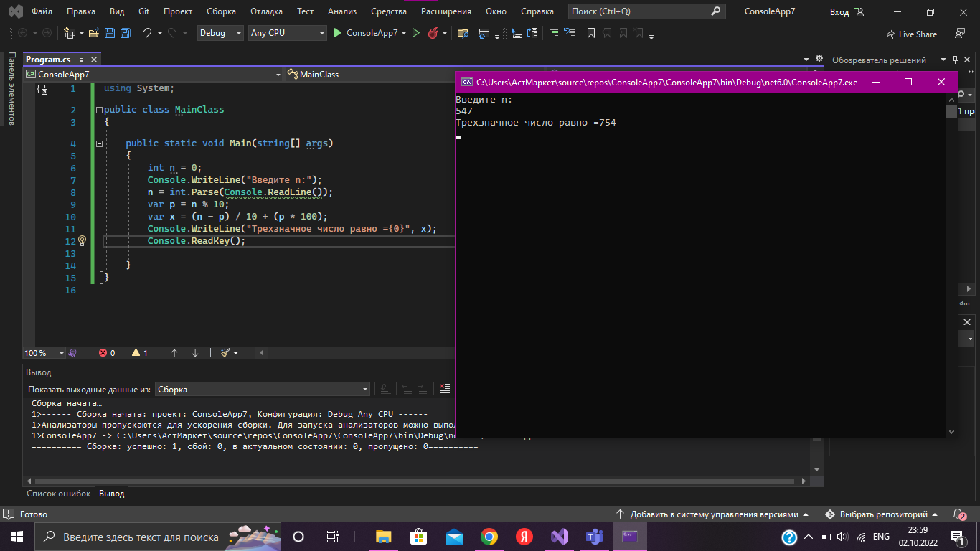
Task: Click the Save All icon
Action: [x=126, y=32]
